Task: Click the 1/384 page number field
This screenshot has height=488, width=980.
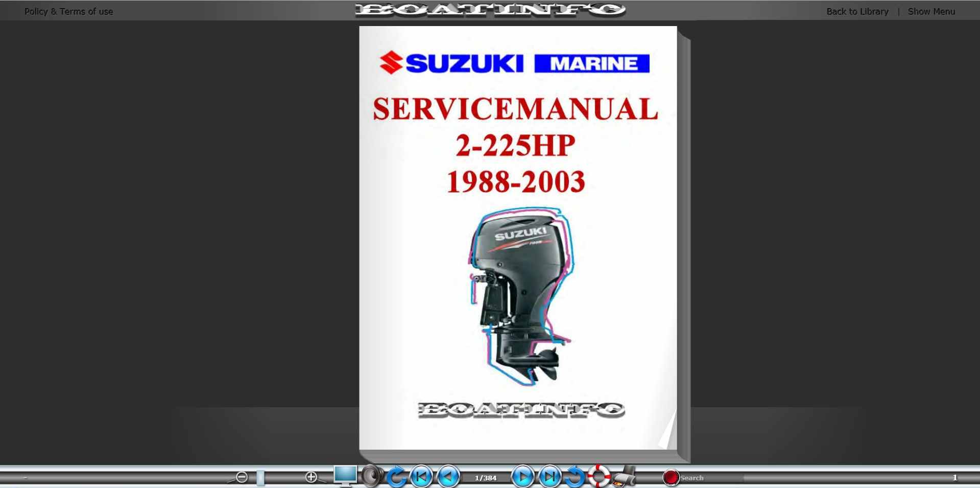Action: [485, 478]
